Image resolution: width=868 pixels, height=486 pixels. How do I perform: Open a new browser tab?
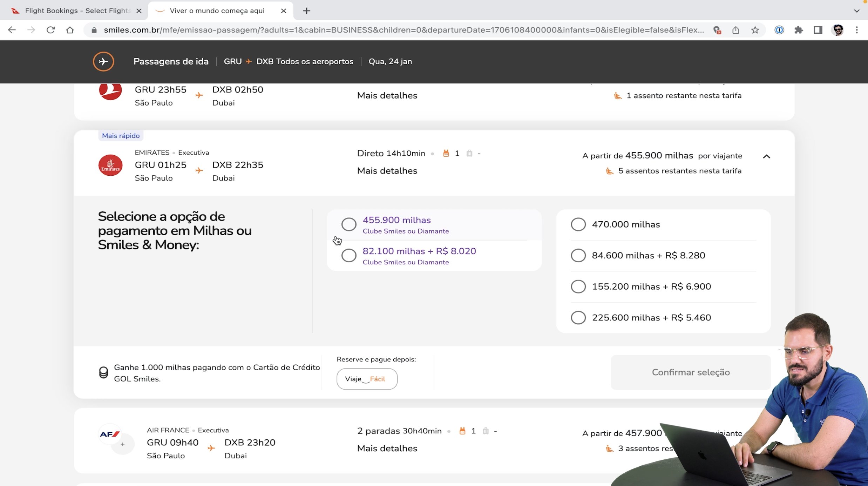[x=306, y=11]
